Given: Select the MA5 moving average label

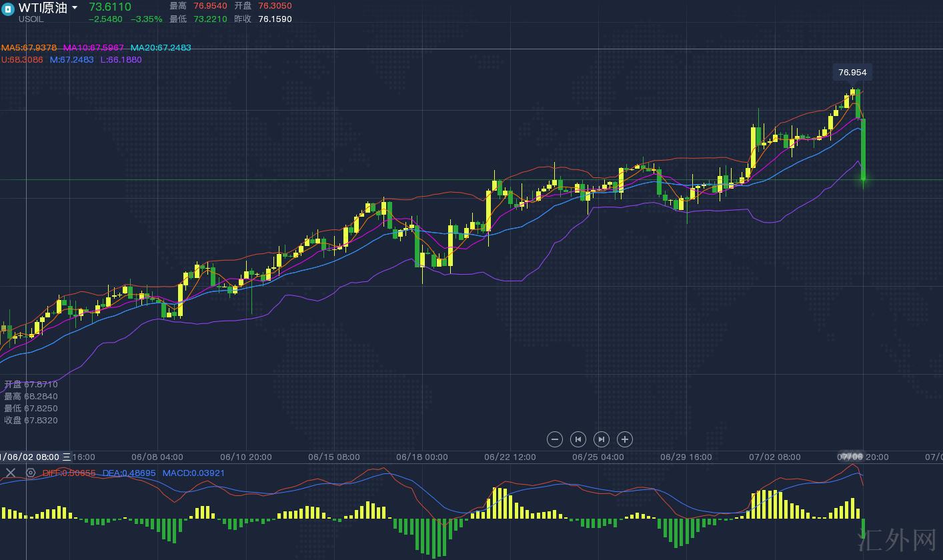Looking at the screenshot, I should coord(29,48).
